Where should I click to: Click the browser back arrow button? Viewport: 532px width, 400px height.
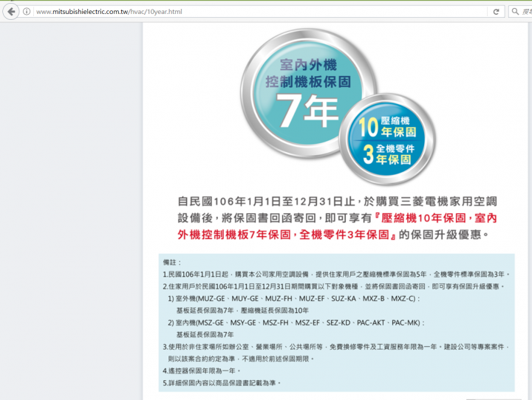(x=11, y=12)
